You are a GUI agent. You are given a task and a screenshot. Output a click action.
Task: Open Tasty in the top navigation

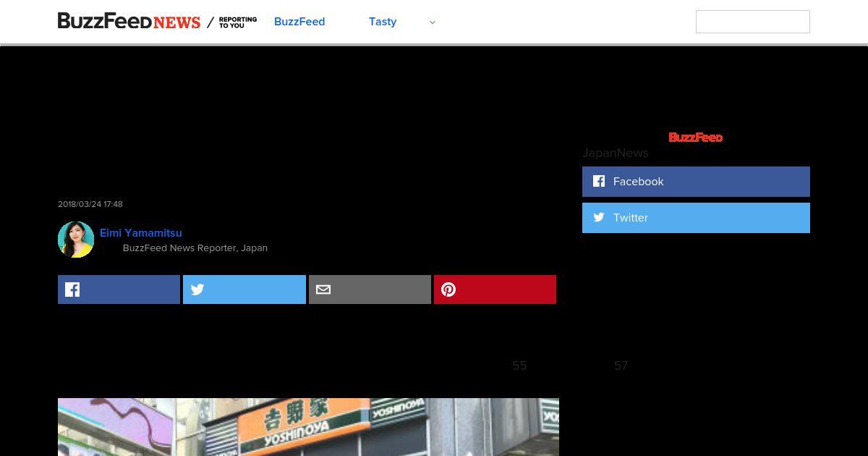tap(383, 22)
